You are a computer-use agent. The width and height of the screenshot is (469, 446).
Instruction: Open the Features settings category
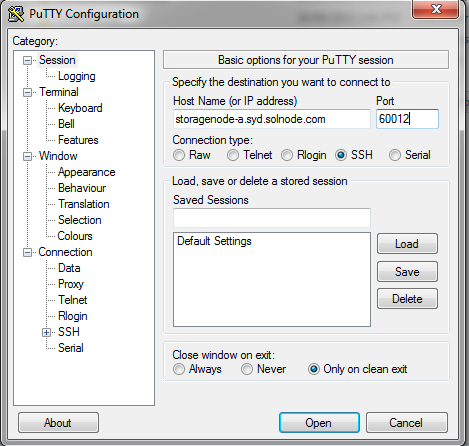click(78, 140)
